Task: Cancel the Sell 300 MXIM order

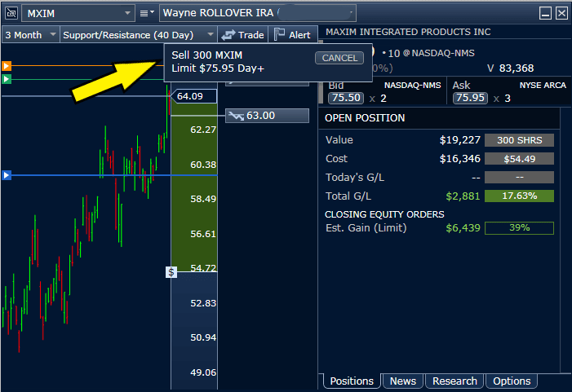Action: (339, 58)
